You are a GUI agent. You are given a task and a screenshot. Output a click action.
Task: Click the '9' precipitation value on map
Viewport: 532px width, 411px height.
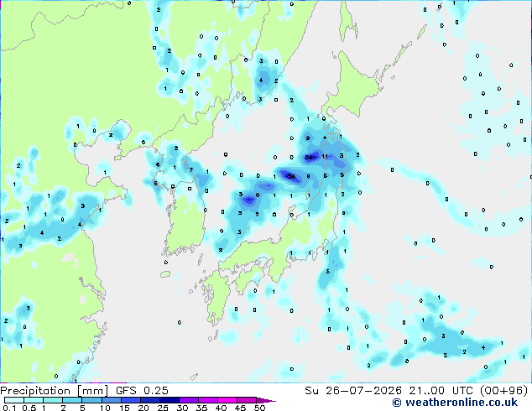(x=308, y=138)
